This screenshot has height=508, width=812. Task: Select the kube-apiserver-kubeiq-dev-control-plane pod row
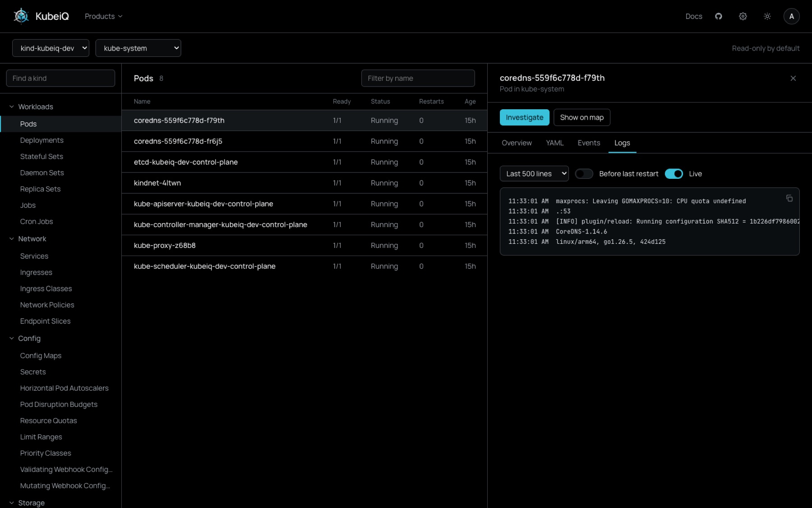point(304,204)
